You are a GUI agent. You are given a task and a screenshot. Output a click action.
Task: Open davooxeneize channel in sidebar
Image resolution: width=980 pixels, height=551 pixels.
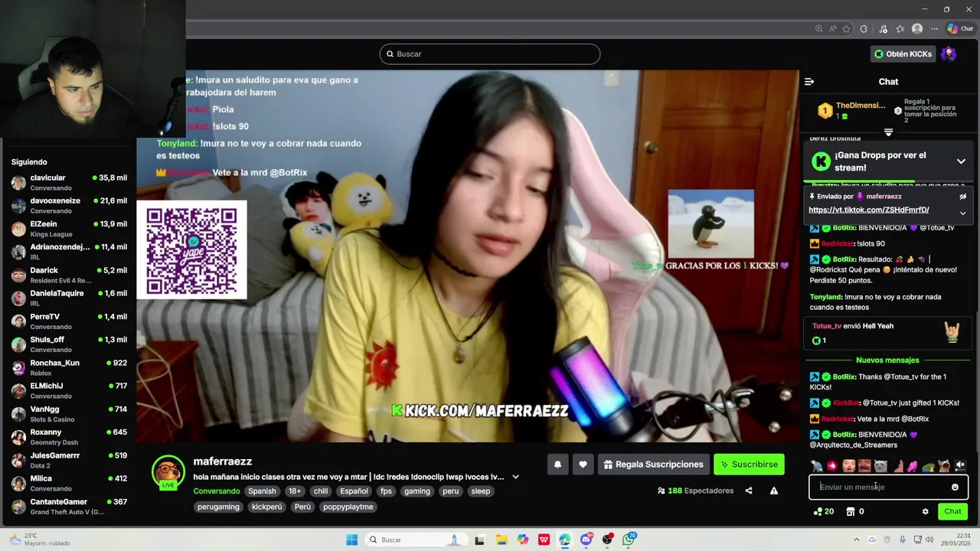(x=69, y=205)
